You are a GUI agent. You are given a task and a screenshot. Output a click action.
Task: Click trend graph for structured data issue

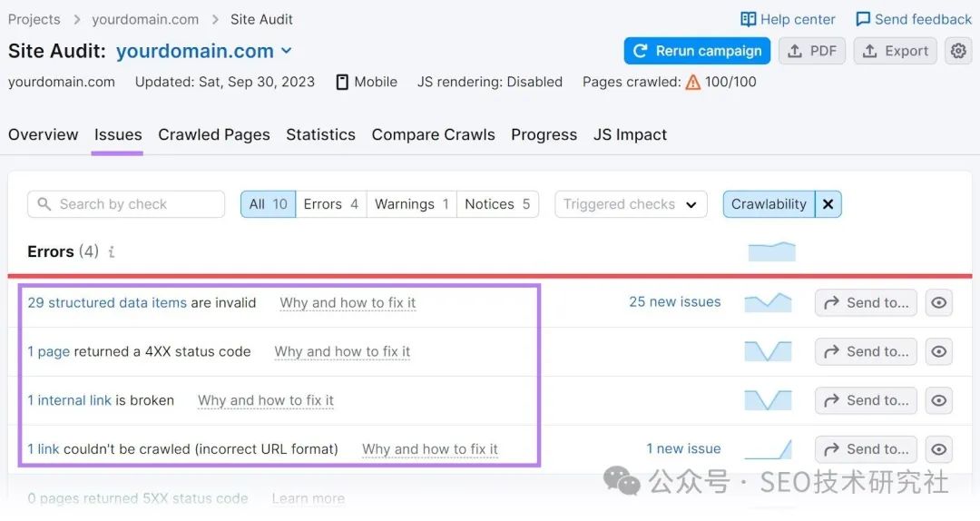click(x=768, y=302)
